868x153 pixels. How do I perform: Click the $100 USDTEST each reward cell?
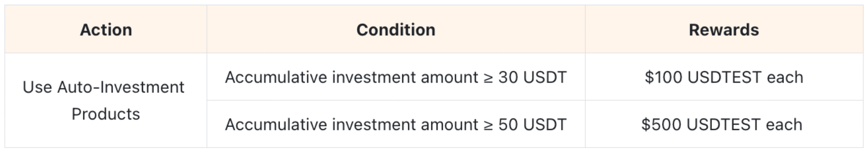[x=724, y=77]
